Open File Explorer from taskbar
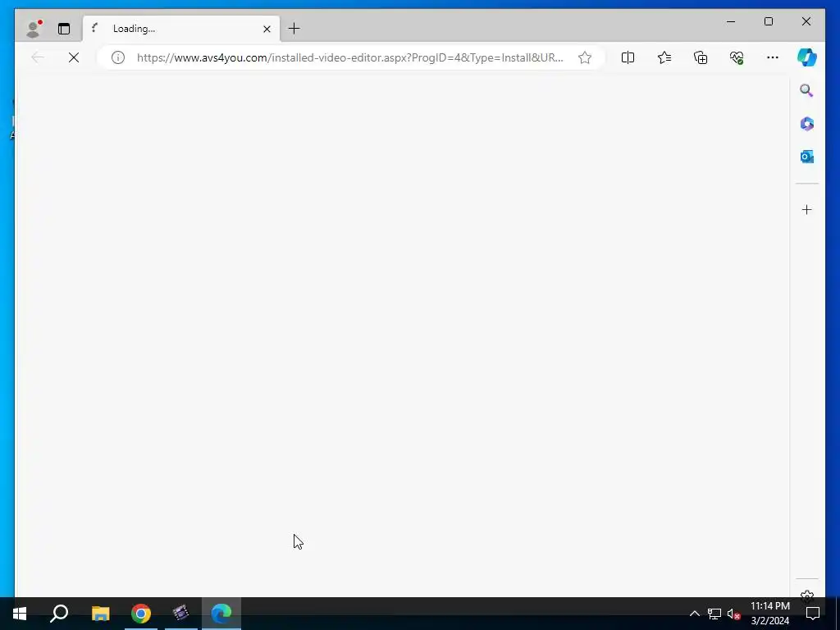This screenshot has width=840, height=630. coord(100,614)
